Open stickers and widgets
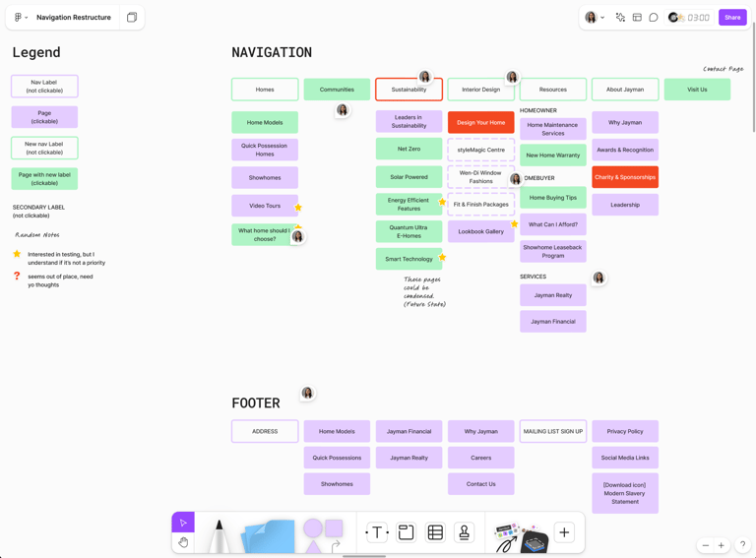 (522, 536)
